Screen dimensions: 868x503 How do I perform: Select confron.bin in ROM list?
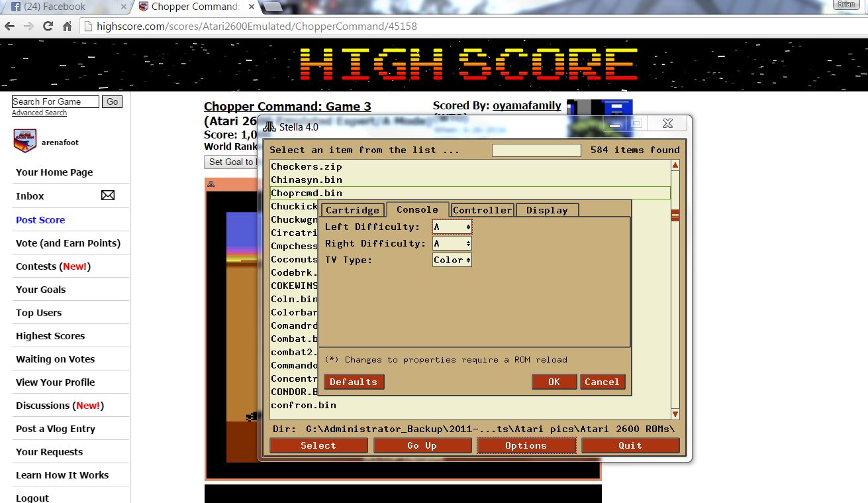click(x=470, y=405)
